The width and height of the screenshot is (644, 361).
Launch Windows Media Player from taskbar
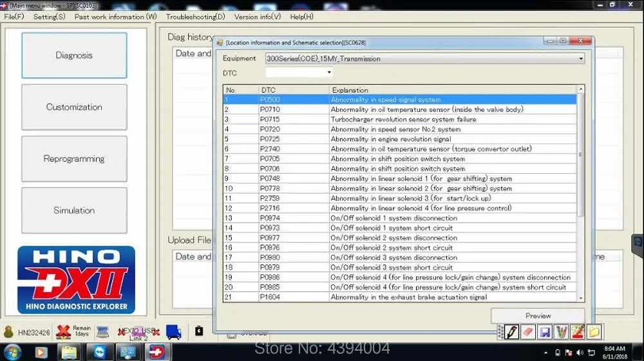point(41,352)
